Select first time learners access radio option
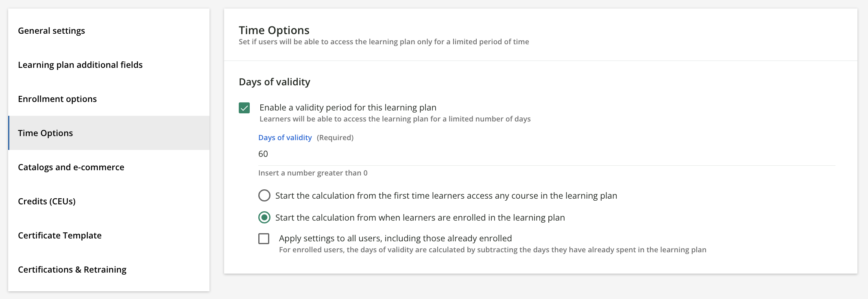Image resolution: width=868 pixels, height=299 pixels. point(264,195)
